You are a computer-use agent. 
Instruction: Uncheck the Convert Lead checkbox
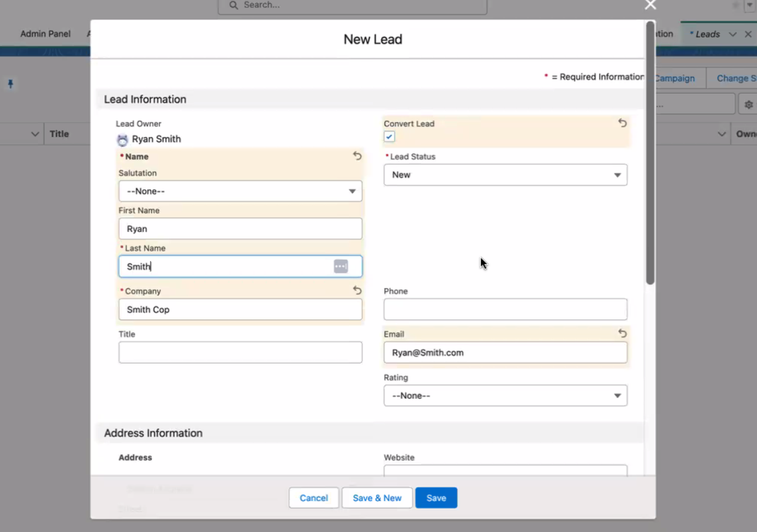point(390,137)
